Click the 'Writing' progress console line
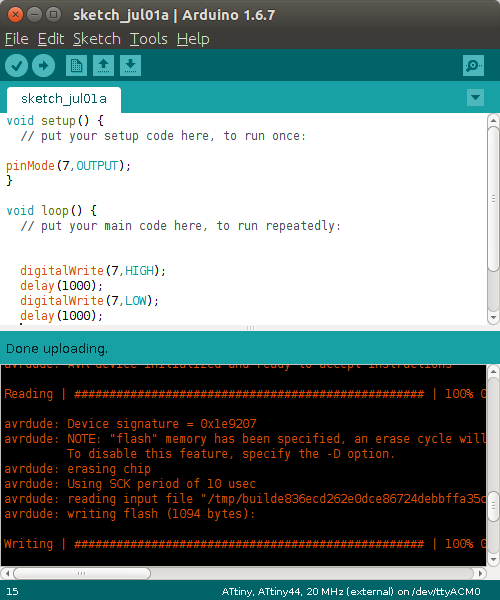Viewport: 500px width, 600px height. pos(245,544)
